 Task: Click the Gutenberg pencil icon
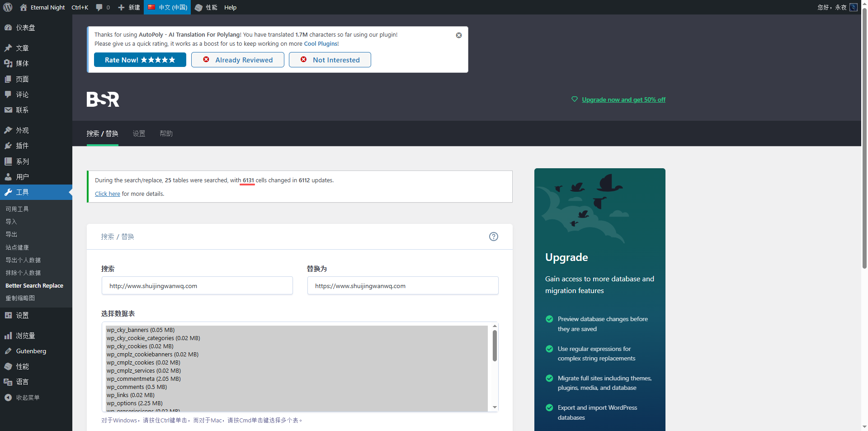point(8,351)
